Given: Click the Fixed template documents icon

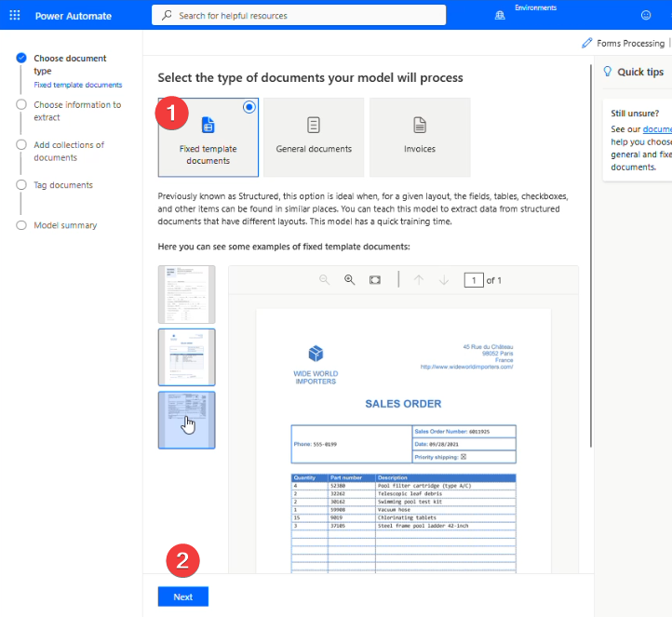Looking at the screenshot, I should click(x=208, y=125).
